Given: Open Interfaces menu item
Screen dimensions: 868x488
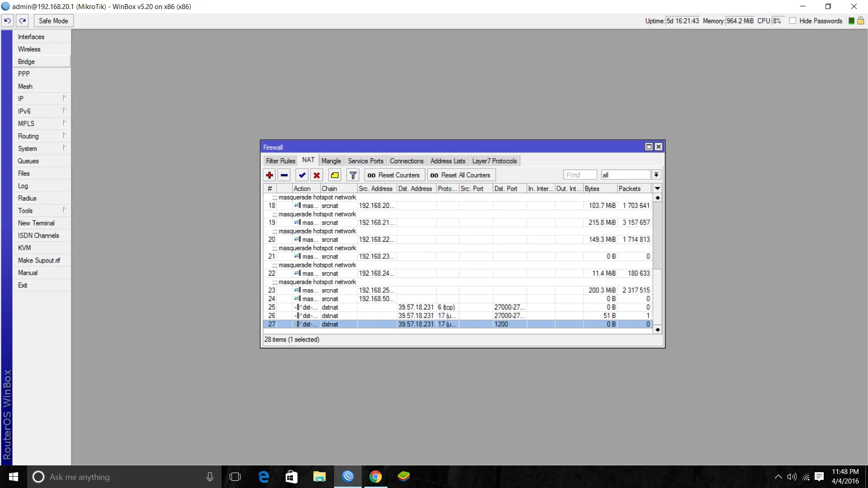Looking at the screenshot, I should click(41, 37).
